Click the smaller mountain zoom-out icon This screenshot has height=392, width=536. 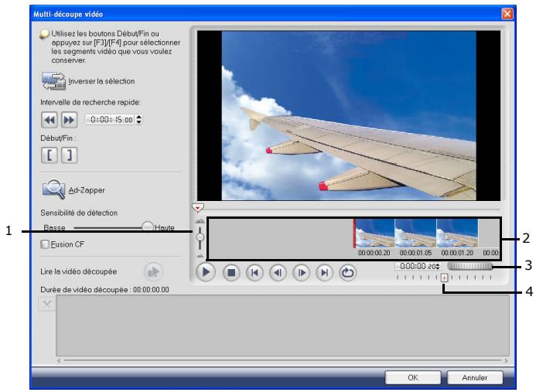click(x=200, y=256)
